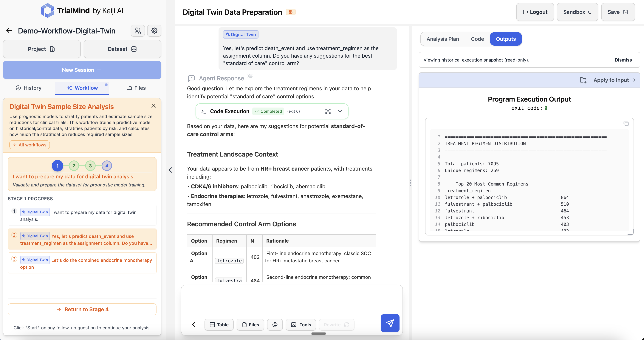Switch to the Code tab
Image resolution: width=644 pixels, height=340 pixels.
[x=477, y=39]
